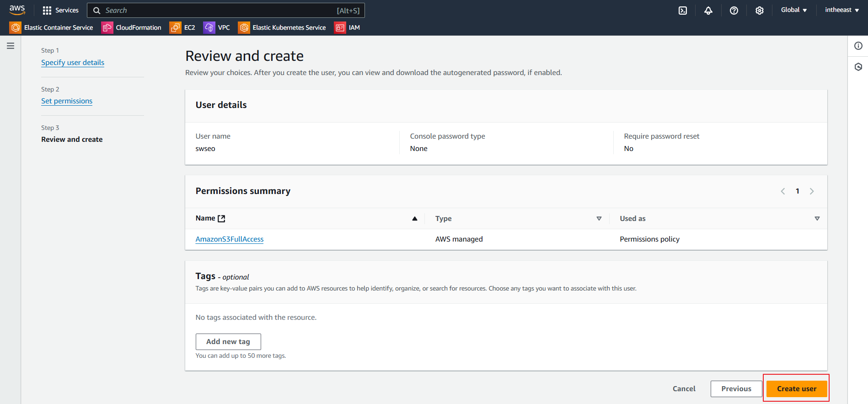Viewport: 868px width, 404px height.
Task: Click the AWS logo home icon
Action: click(x=17, y=10)
